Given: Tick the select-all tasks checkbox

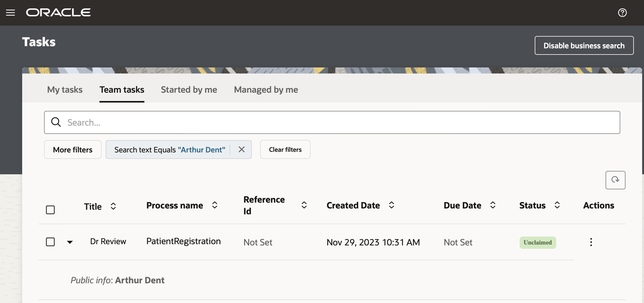Looking at the screenshot, I should 50,210.
